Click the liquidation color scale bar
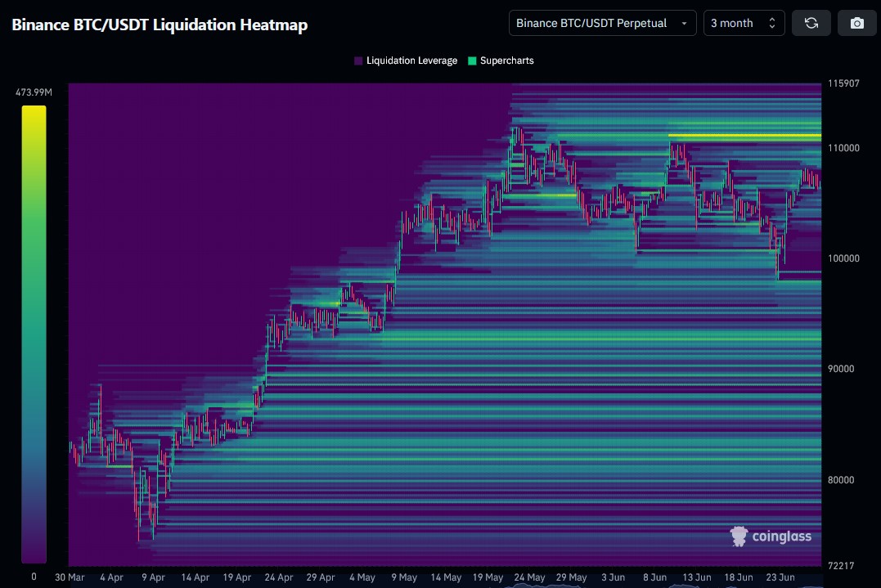The width and height of the screenshot is (881, 588). (x=34, y=334)
